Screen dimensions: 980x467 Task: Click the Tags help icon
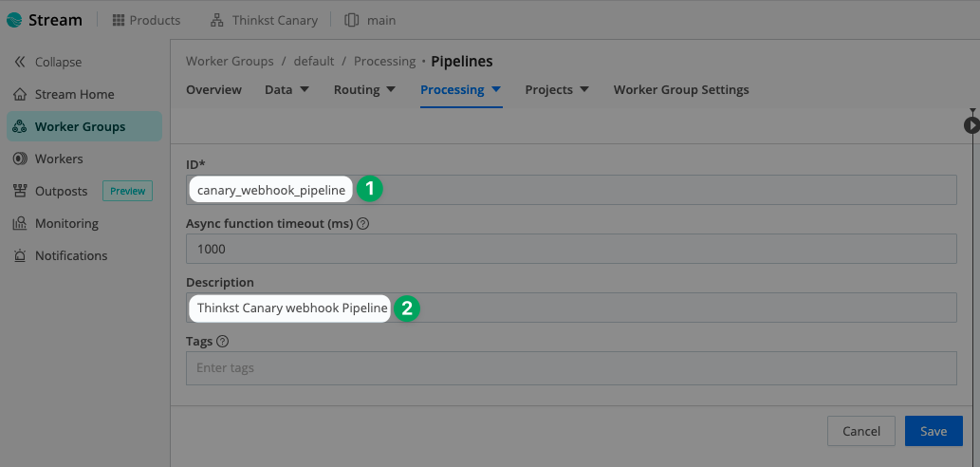(x=222, y=342)
